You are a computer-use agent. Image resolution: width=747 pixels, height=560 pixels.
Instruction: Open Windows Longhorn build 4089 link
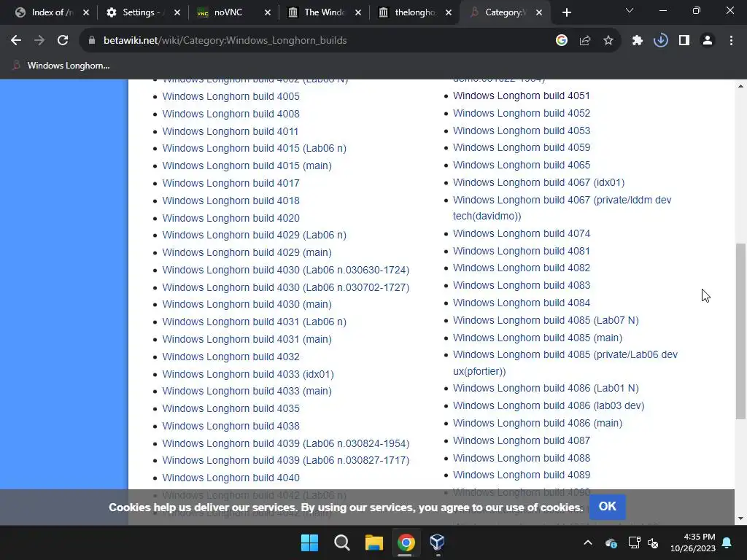tap(521, 475)
